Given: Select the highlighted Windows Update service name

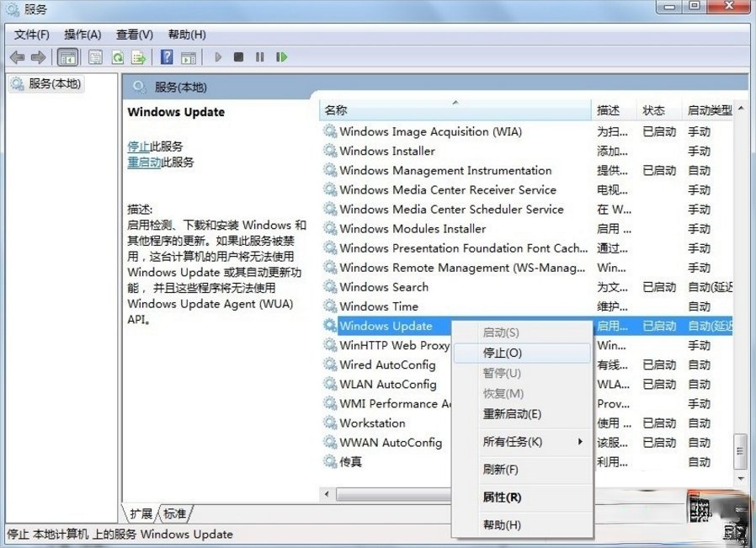Looking at the screenshot, I should (386, 326).
